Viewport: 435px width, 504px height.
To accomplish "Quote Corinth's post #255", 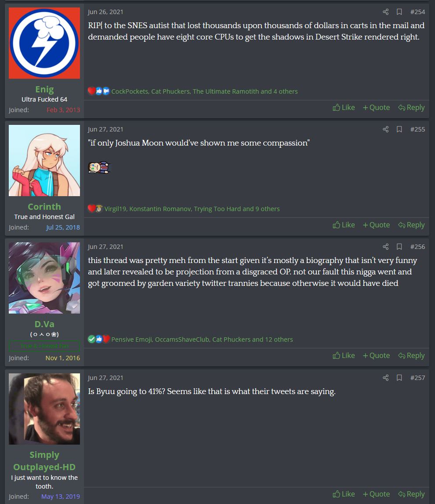I will [376, 225].
